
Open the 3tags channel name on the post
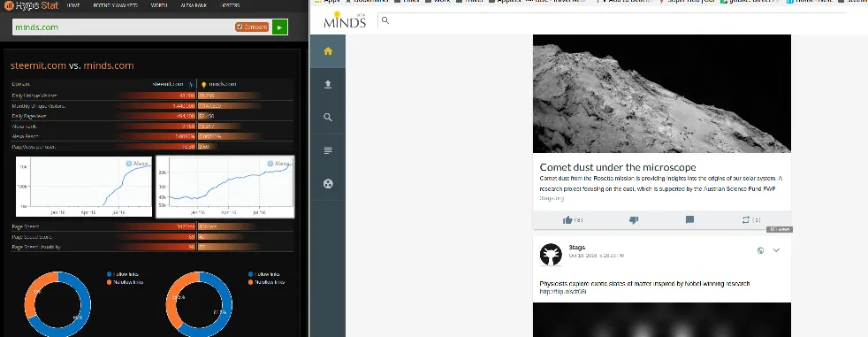click(x=577, y=247)
